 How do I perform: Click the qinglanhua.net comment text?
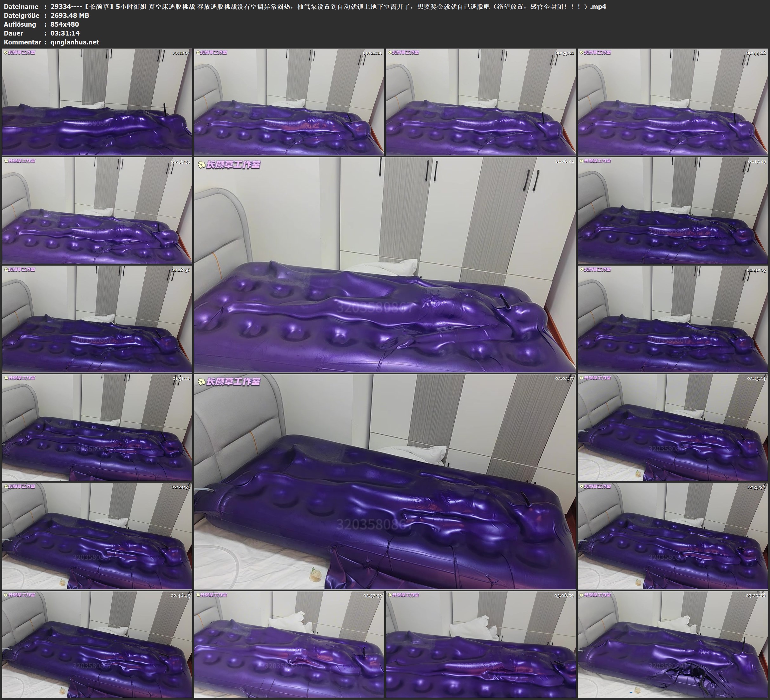coord(75,42)
